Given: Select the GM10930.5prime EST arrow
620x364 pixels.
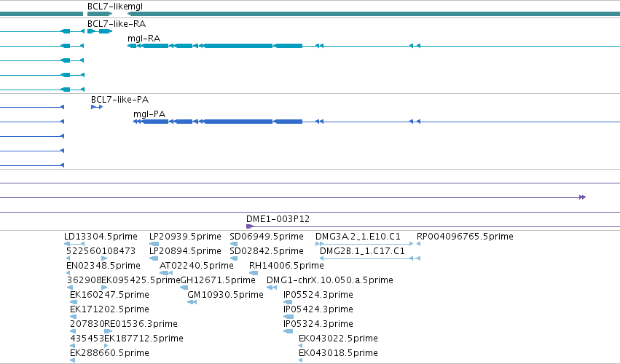Looking at the screenshot, I should pos(192,302).
